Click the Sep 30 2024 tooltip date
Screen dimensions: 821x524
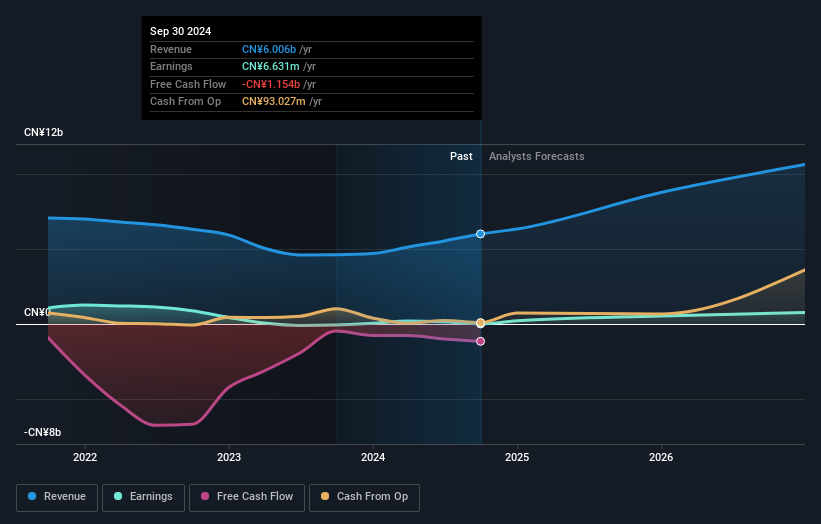click(181, 31)
